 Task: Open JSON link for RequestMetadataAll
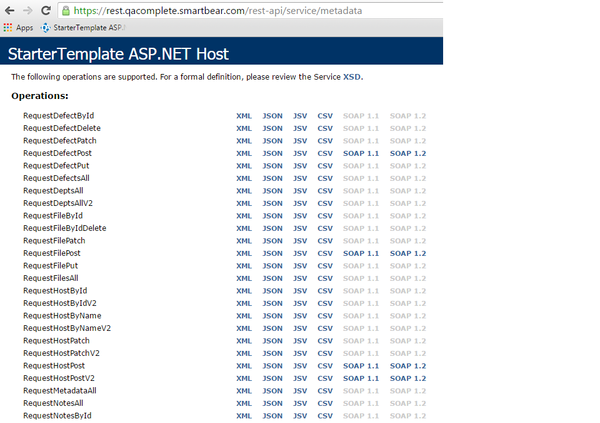(x=272, y=391)
